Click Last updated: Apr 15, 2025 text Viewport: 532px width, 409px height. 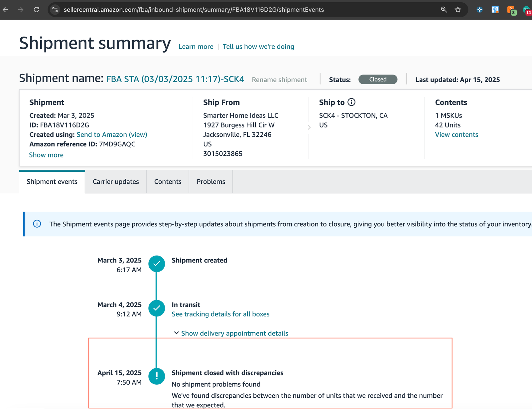458,80
